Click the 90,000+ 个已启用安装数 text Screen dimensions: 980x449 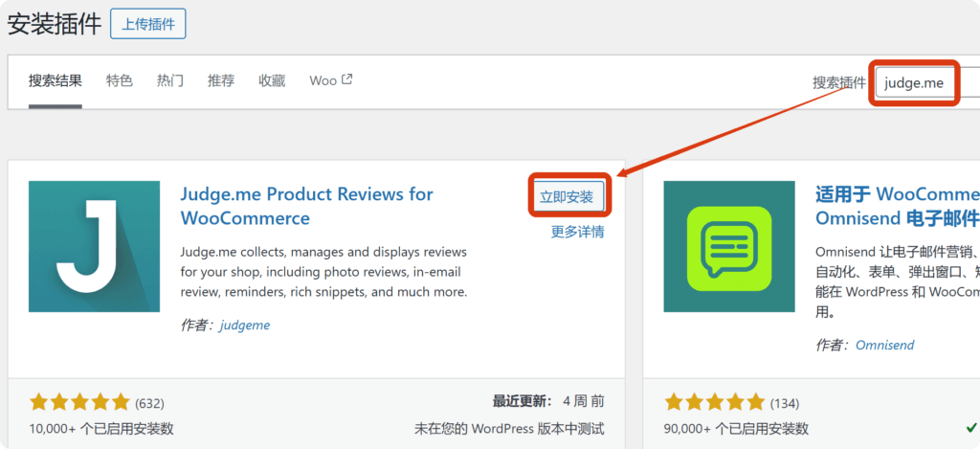click(x=736, y=429)
